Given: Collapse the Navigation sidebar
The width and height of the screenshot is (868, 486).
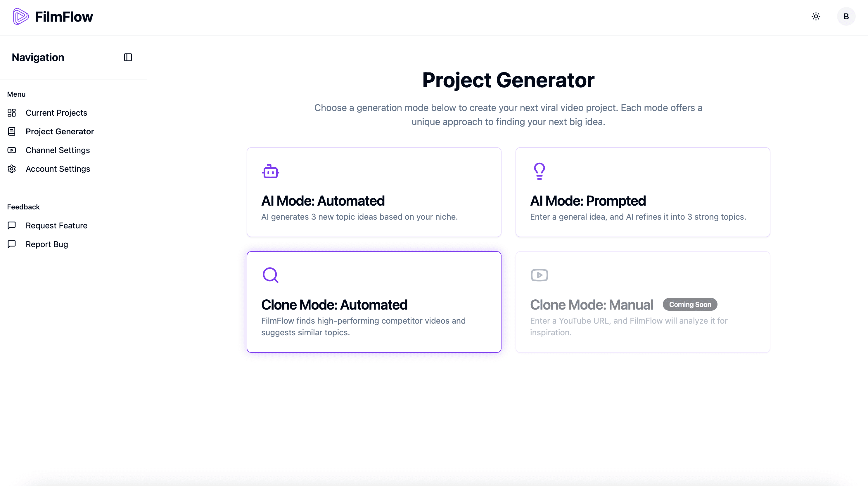Looking at the screenshot, I should [x=128, y=57].
